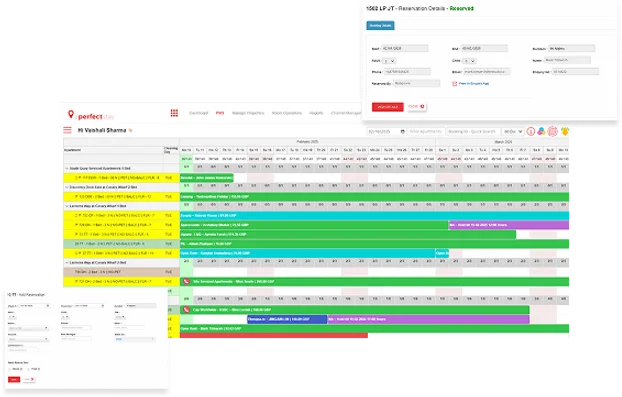Click the calendar picker icon in date field
This screenshot has width=622, height=397.
pyautogui.click(x=403, y=131)
